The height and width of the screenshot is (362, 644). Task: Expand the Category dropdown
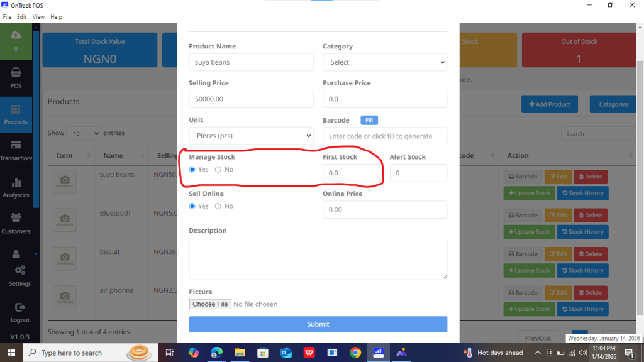click(384, 62)
